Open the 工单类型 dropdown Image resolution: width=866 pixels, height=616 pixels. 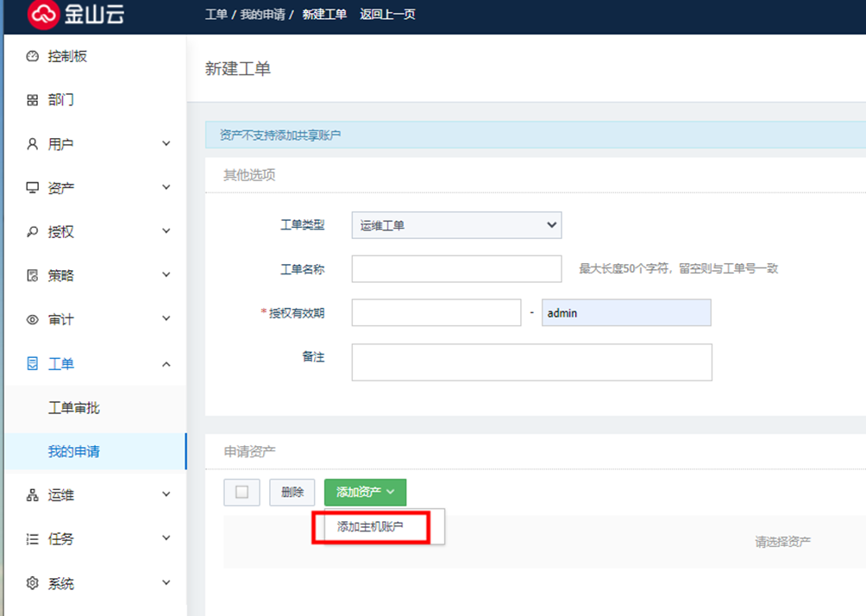(x=456, y=225)
